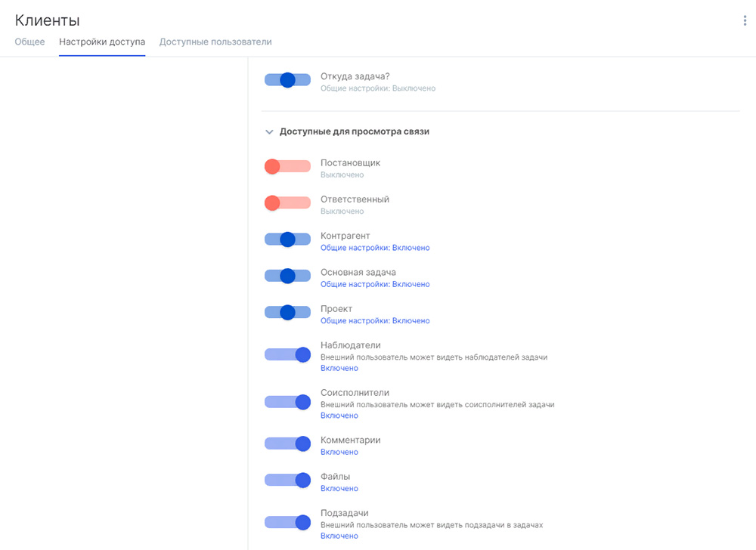The image size is (756, 550).
Task: Toggle the Контрагент switch
Action: [x=287, y=239]
